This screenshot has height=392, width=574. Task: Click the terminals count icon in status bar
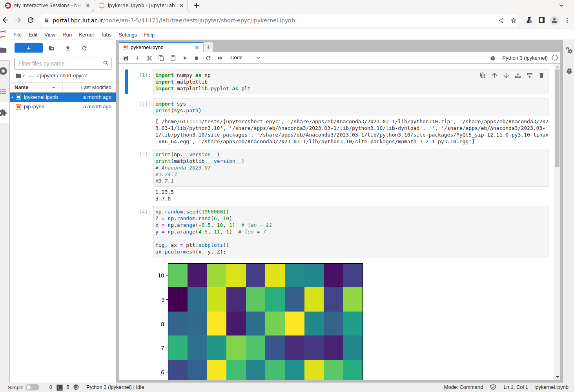[60, 387]
